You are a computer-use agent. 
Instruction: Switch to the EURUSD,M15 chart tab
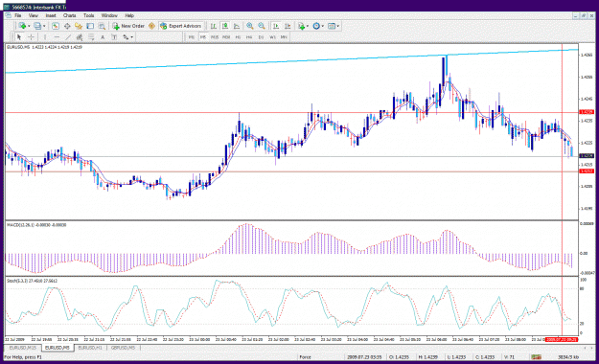23,348
